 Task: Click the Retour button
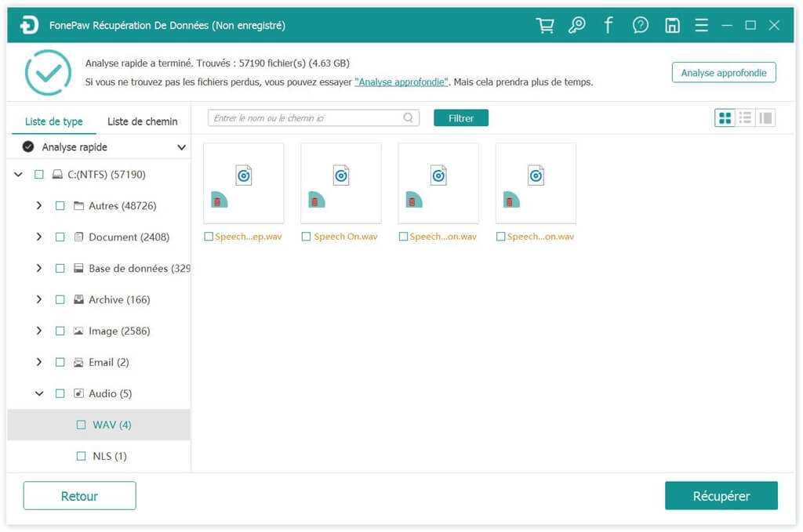[79, 496]
